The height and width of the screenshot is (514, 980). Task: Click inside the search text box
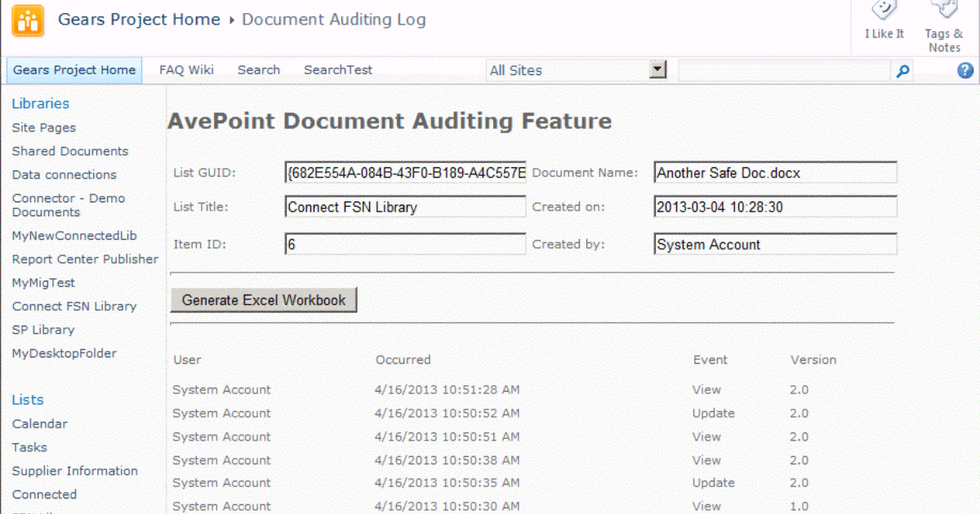click(x=784, y=71)
